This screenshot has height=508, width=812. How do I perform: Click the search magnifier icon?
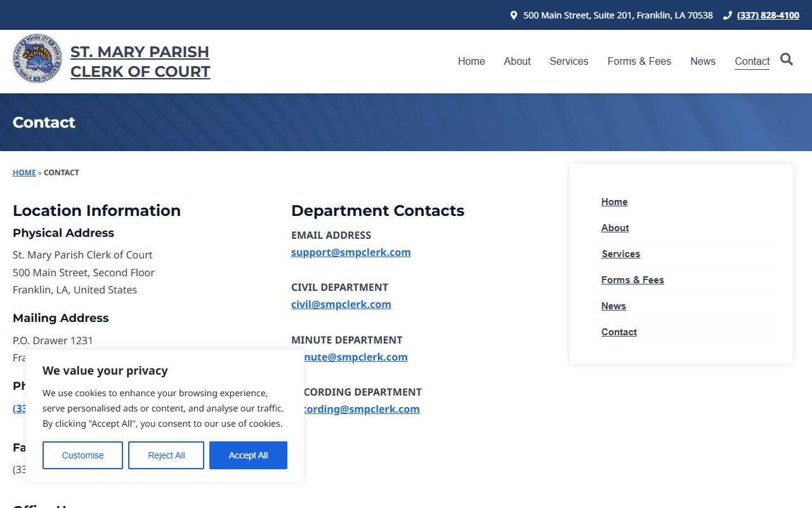(787, 60)
